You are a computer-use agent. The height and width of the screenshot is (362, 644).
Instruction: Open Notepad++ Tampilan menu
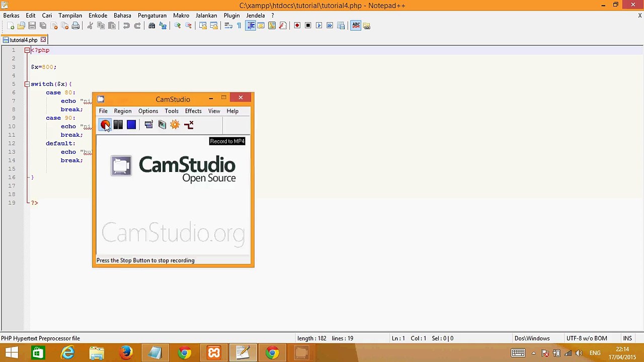pyautogui.click(x=70, y=16)
